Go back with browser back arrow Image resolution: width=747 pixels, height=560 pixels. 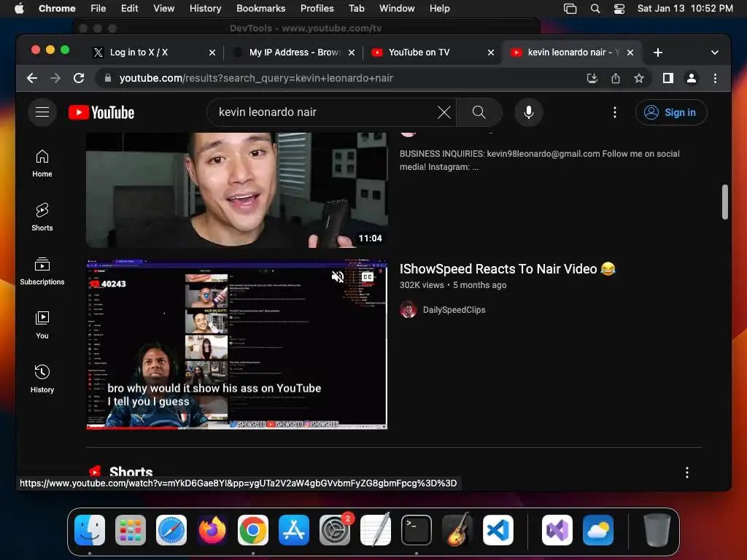[32, 78]
